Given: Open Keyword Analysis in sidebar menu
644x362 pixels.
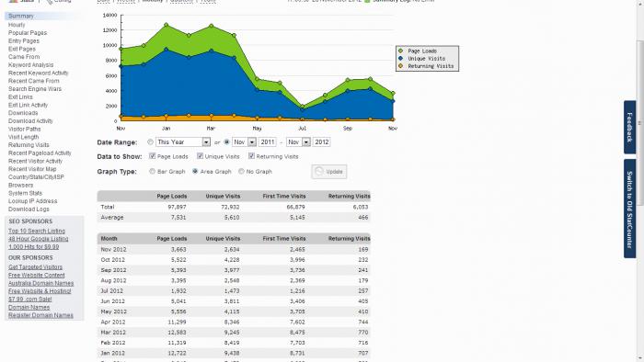Looking at the screenshot, I should coord(30,65).
